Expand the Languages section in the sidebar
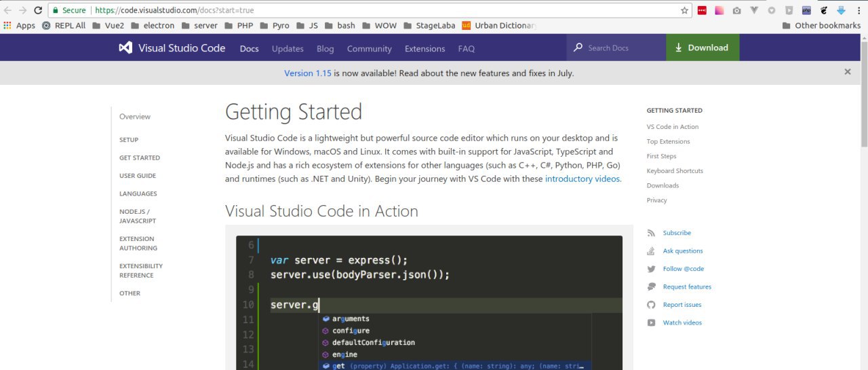 point(138,193)
